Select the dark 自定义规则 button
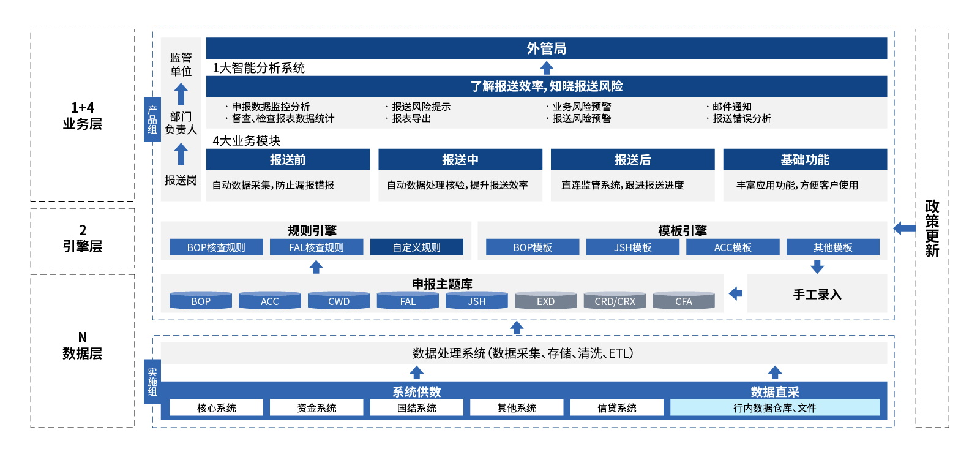 click(416, 247)
